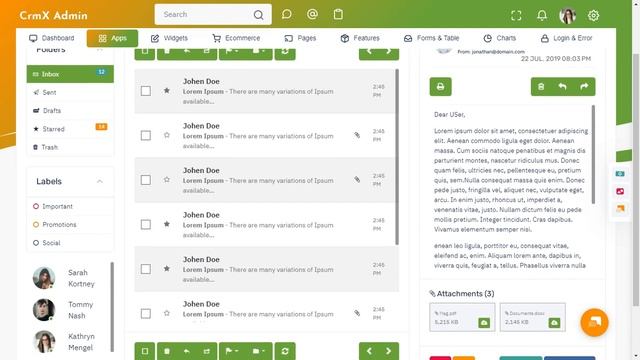
Task: Open the settings gear icon
Action: click(593, 16)
